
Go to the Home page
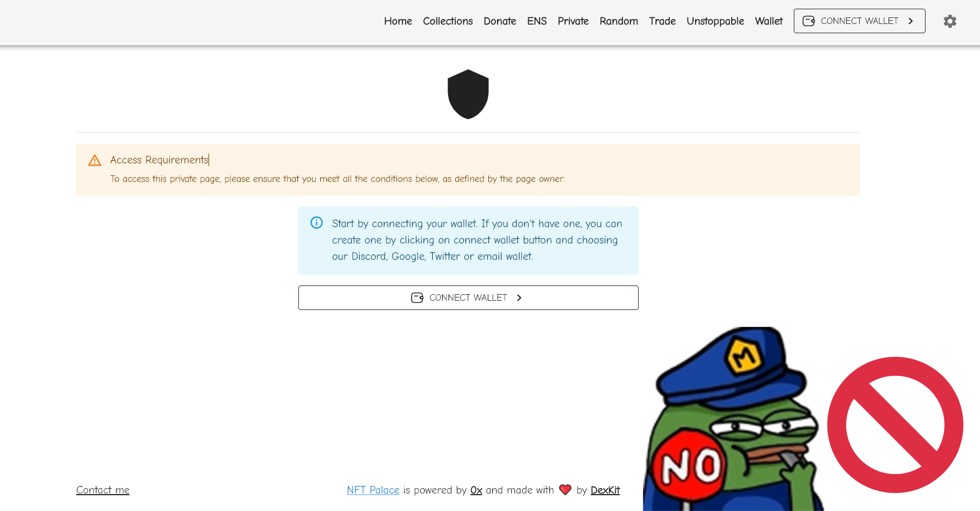point(398,21)
